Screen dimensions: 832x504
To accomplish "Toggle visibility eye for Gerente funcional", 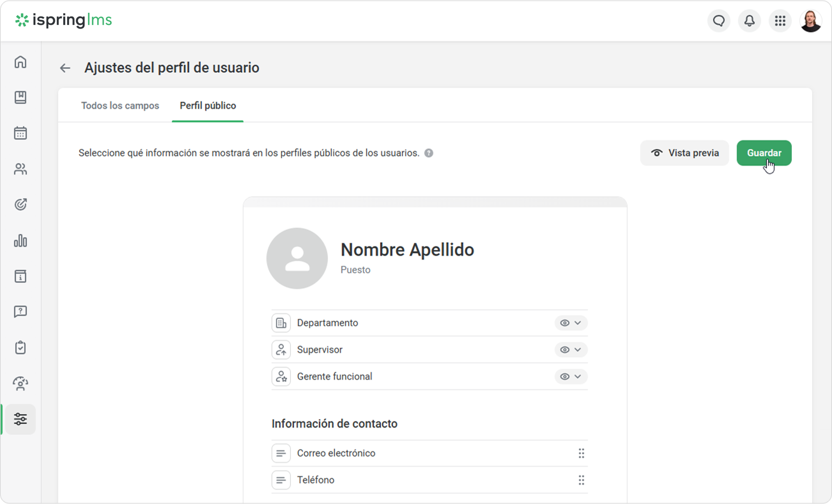I will [x=565, y=376].
